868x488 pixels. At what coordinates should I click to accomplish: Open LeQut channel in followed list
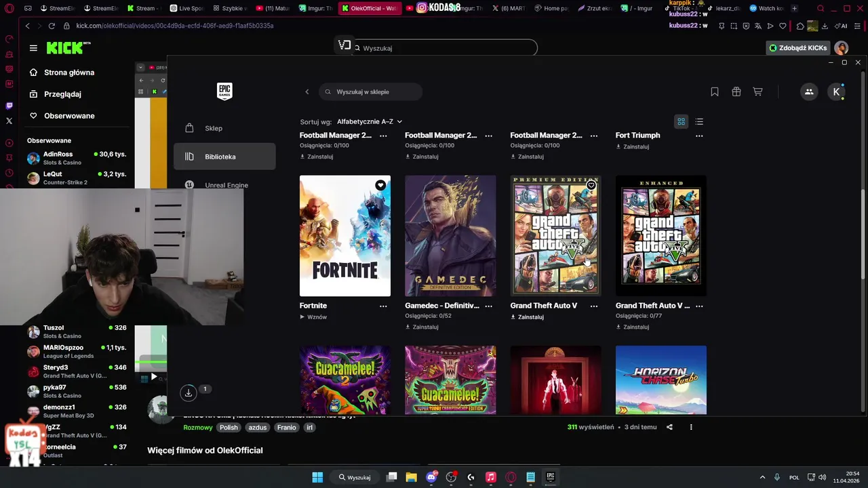click(x=77, y=178)
